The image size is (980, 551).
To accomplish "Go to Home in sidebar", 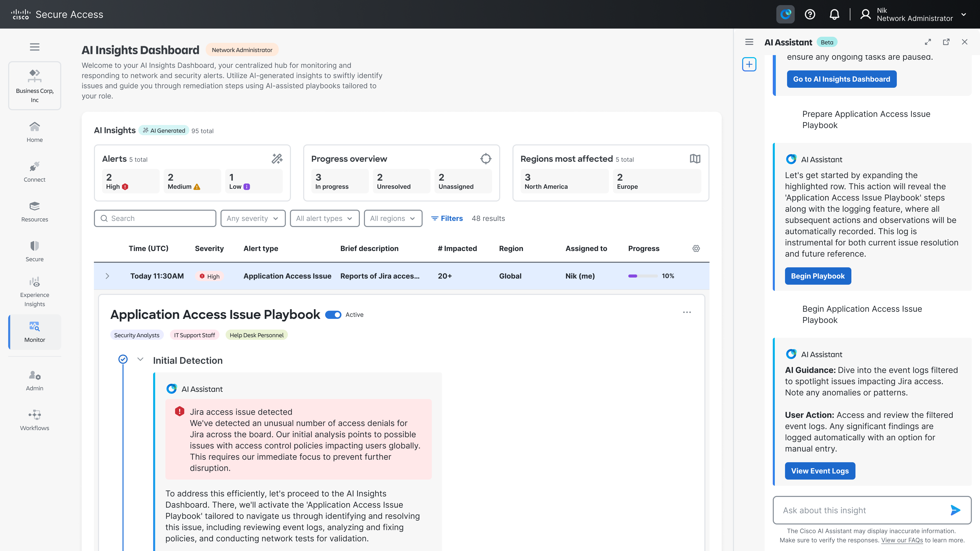I will (x=35, y=132).
